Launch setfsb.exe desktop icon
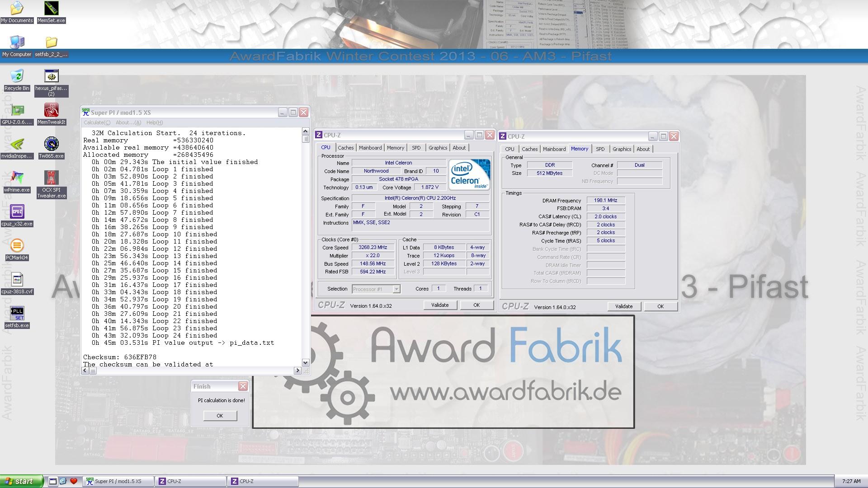 tap(17, 317)
